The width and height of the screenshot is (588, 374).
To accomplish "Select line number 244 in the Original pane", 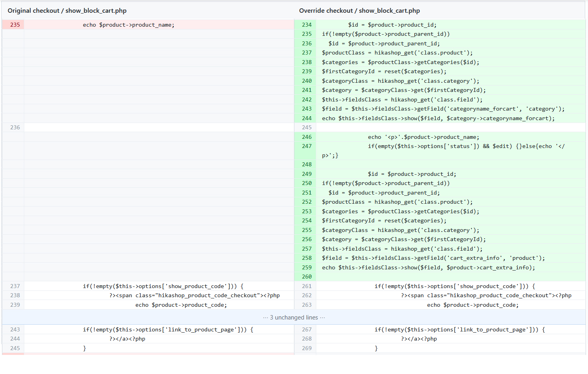I will coord(15,339).
